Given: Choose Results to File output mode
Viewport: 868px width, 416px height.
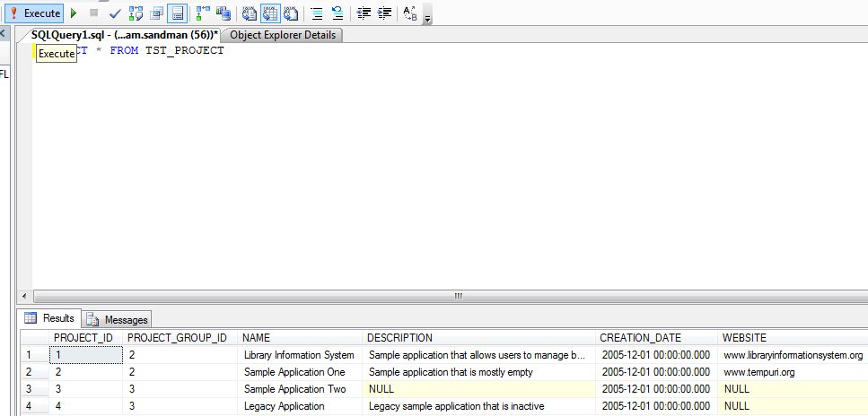Looking at the screenshot, I should tap(291, 13).
